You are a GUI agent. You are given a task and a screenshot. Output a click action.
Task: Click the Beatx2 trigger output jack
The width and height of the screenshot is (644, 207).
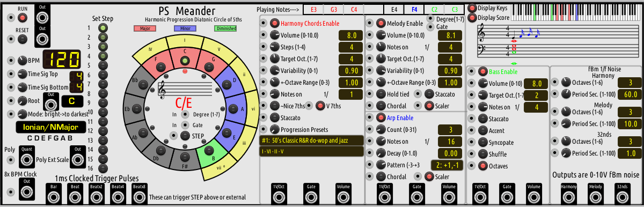click(96, 196)
